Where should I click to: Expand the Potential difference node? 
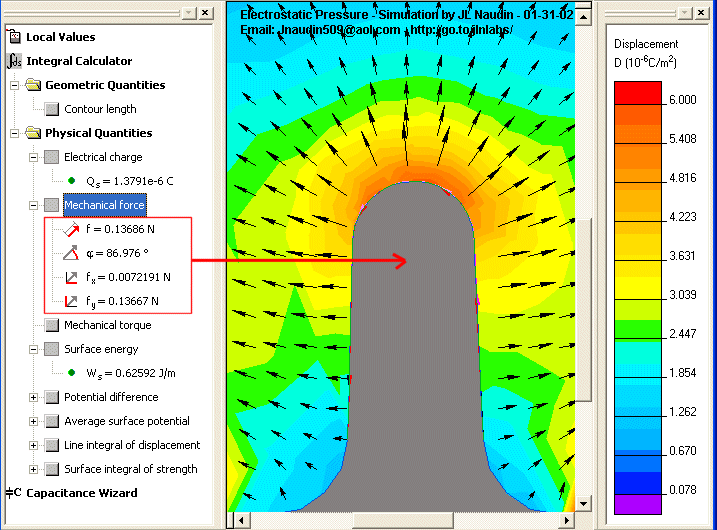(x=33, y=397)
